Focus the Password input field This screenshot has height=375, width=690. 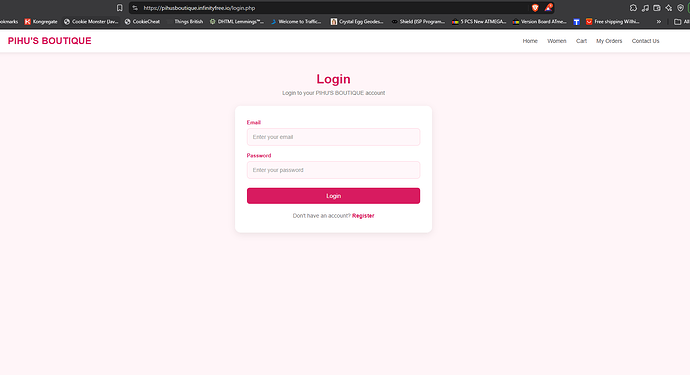click(x=334, y=170)
